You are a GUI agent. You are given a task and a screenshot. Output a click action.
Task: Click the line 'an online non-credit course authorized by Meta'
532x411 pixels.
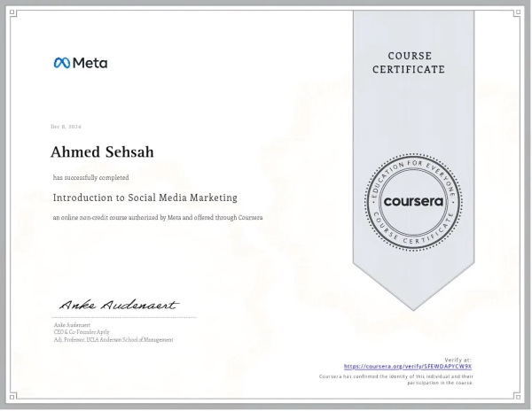tap(158, 218)
